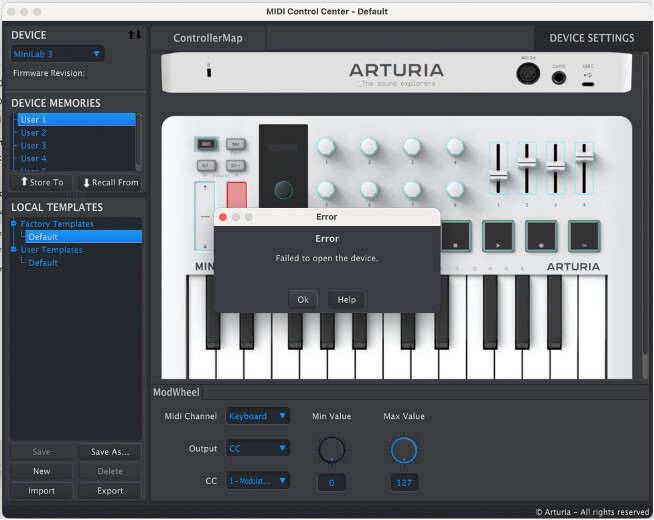This screenshot has height=520, width=654.
Task: Select the tap tempo pad at far right
Action: pos(584,236)
